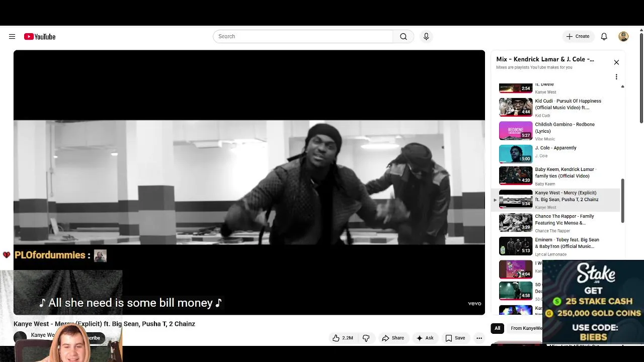Image resolution: width=644 pixels, height=362 pixels.
Task: Click the magnifier search button
Action: tap(404, 36)
